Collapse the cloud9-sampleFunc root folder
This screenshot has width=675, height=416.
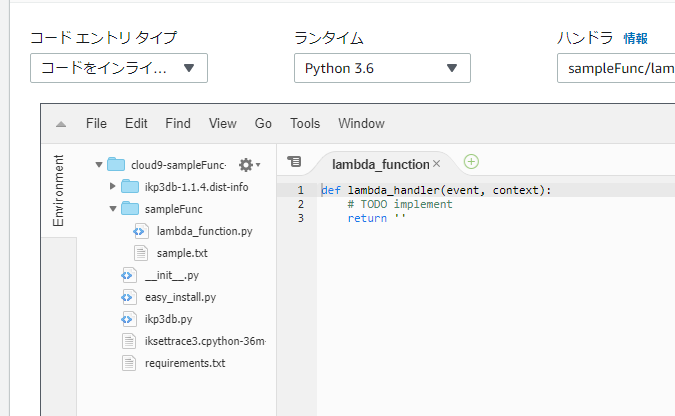point(99,165)
